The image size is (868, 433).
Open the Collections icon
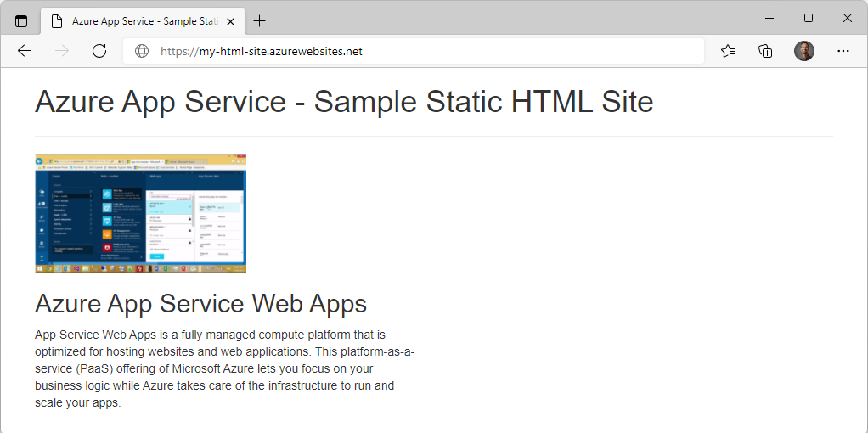[x=765, y=51]
